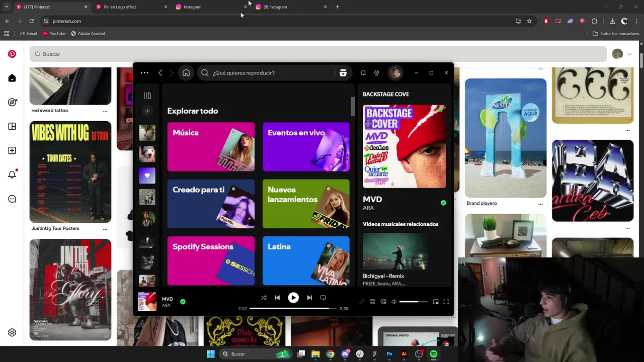Open options for red sword tattoo pin

(105, 112)
